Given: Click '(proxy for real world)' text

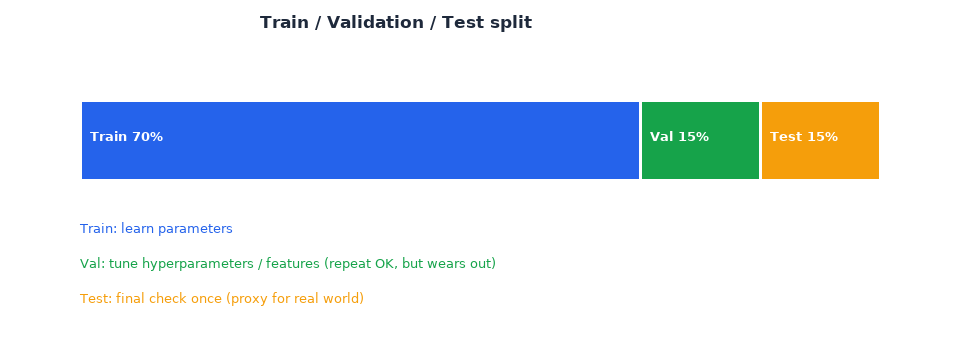Looking at the screenshot, I should [295, 299].
